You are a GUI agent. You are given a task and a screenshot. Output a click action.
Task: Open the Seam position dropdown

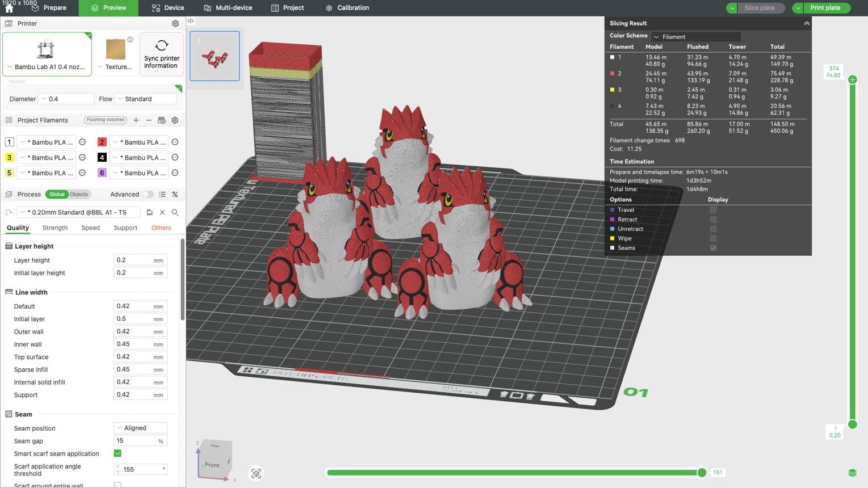pos(141,428)
